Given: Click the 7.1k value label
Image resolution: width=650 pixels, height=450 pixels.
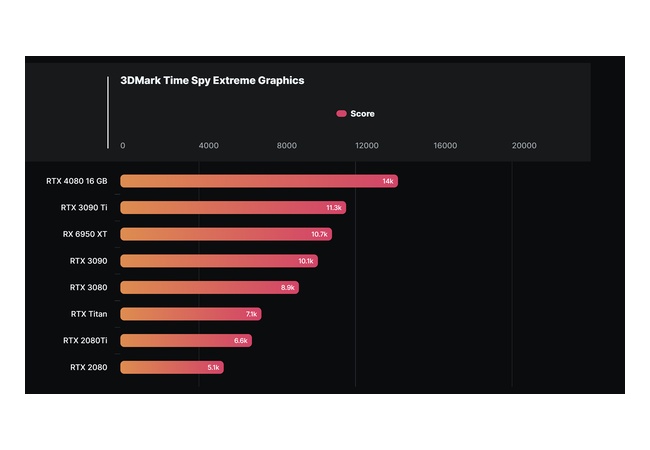Looking at the screenshot, I should pos(251,314).
